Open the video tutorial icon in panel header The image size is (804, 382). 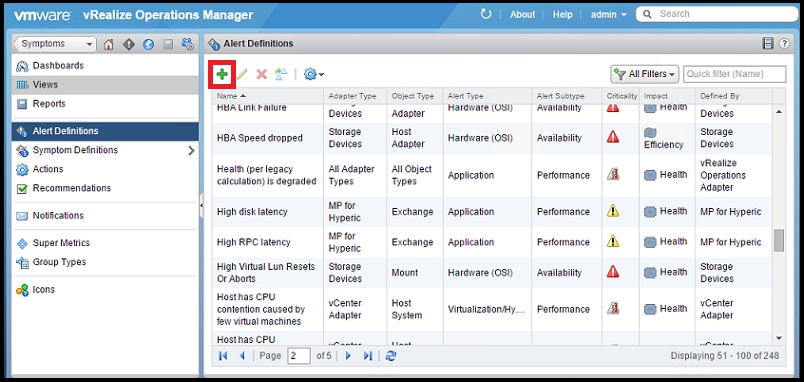click(x=768, y=44)
